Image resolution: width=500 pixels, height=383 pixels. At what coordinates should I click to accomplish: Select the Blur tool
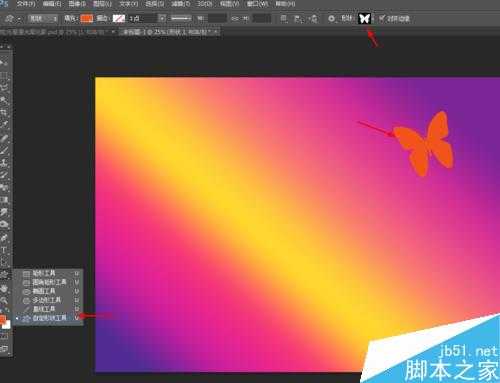pos(4,212)
